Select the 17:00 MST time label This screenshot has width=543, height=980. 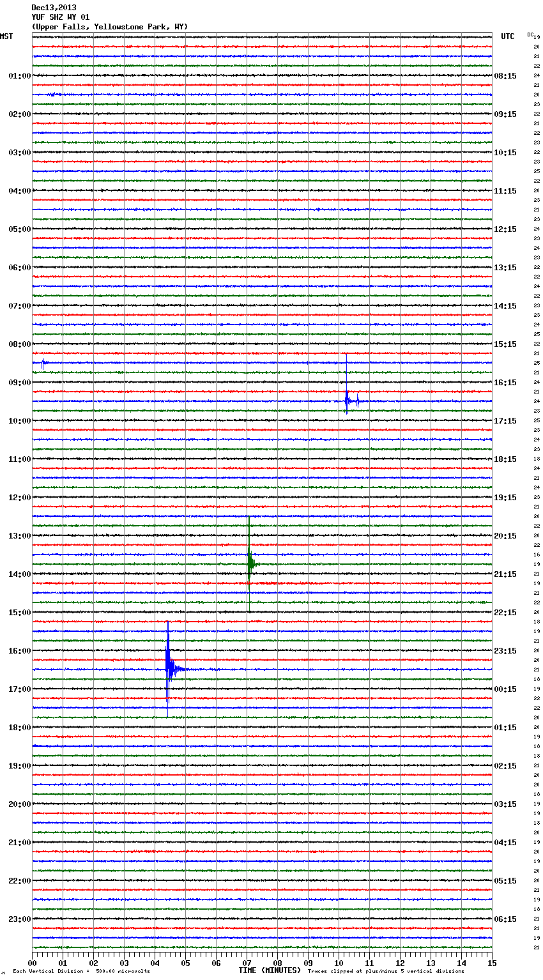pos(19,689)
